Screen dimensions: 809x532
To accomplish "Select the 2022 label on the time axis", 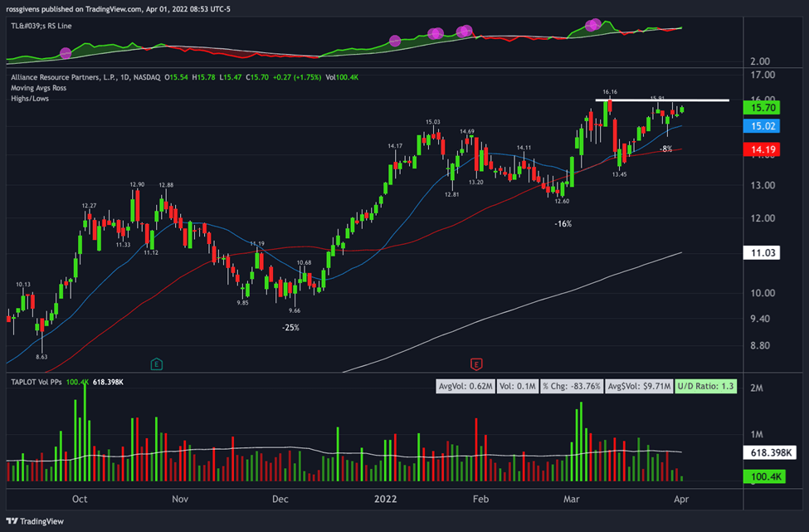I will point(385,500).
